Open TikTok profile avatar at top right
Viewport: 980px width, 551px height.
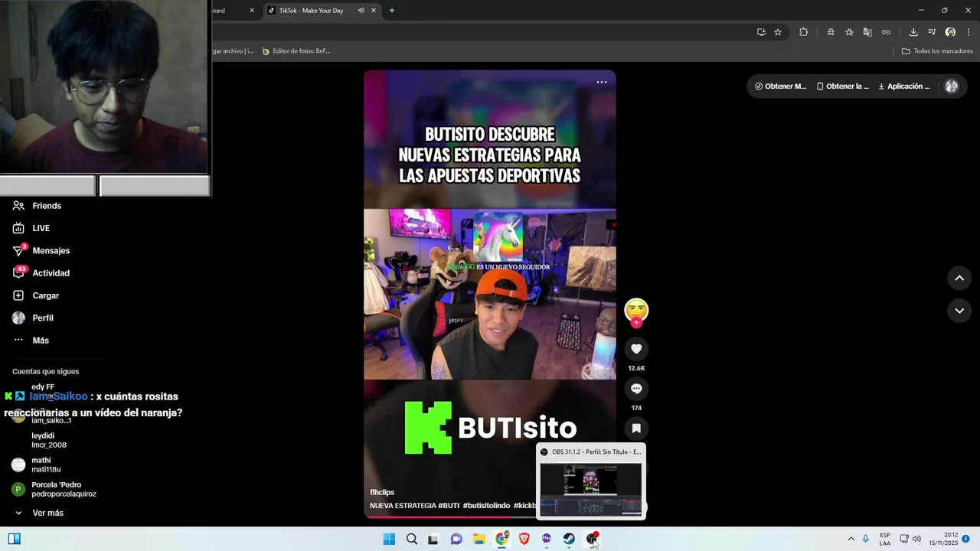click(952, 86)
